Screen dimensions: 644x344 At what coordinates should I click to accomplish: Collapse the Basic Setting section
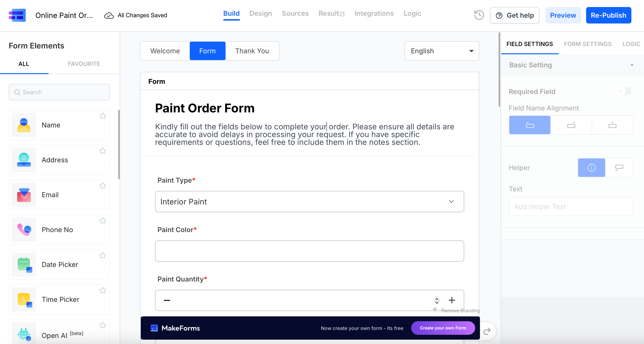click(632, 65)
